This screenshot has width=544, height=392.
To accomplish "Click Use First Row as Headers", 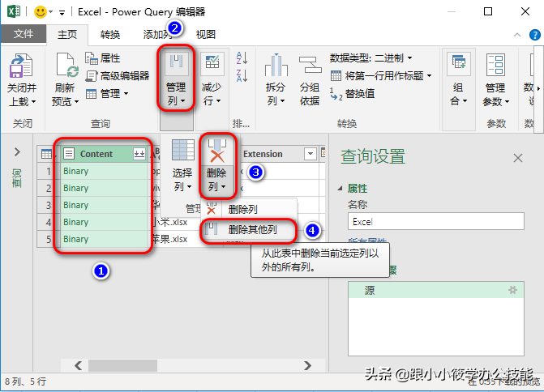I will tap(378, 75).
